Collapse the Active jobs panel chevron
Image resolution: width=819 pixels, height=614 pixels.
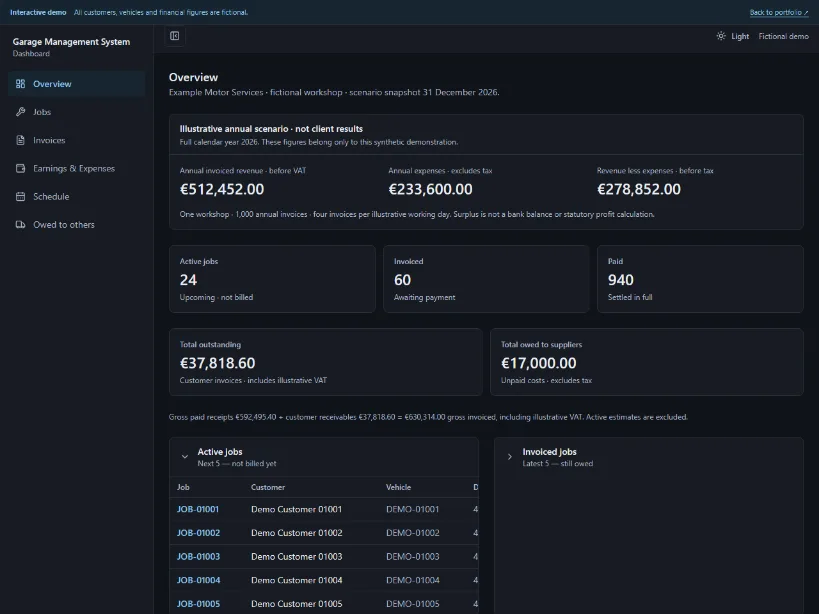184,456
